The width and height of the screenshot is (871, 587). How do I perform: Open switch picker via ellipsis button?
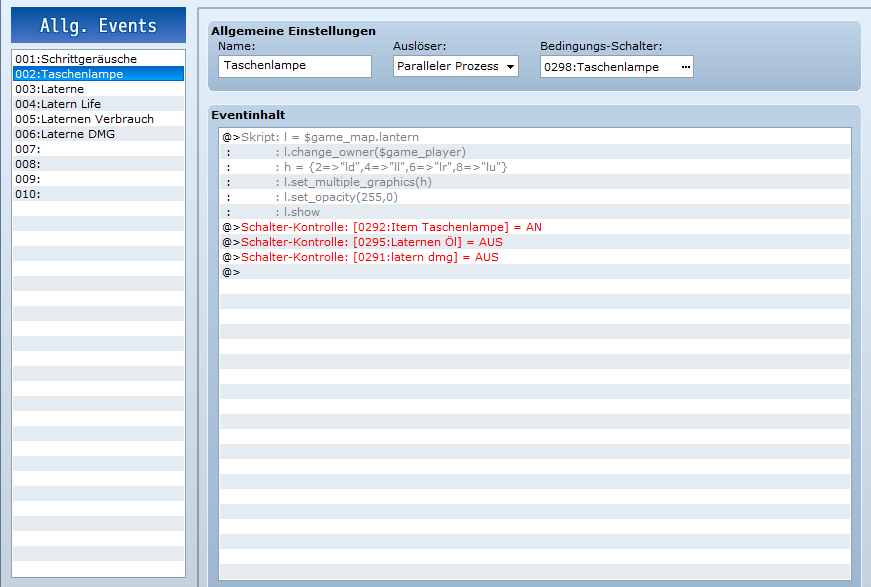point(685,67)
